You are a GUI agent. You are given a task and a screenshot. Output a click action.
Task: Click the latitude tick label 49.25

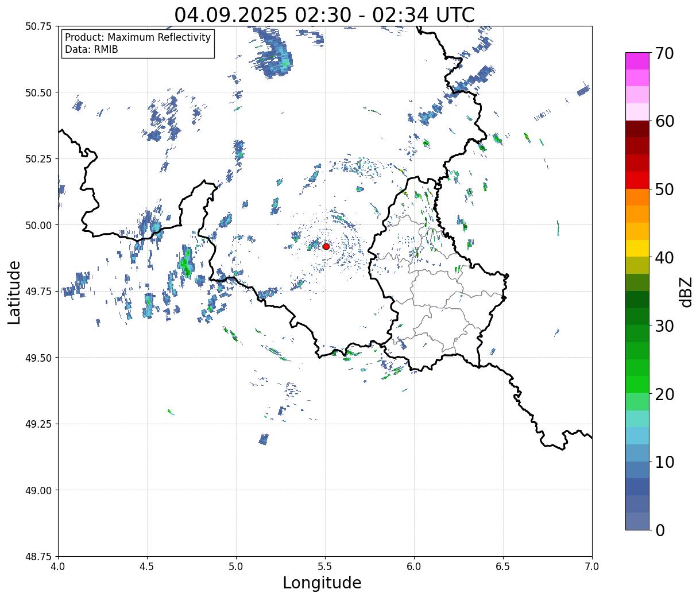pyautogui.click(x=38, y=424)
